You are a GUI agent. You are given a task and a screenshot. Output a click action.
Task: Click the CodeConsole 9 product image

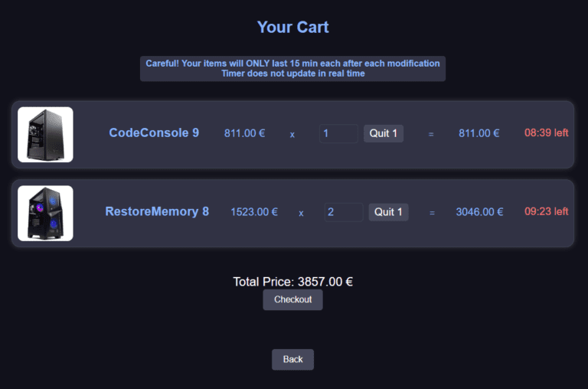pos(45,134)
